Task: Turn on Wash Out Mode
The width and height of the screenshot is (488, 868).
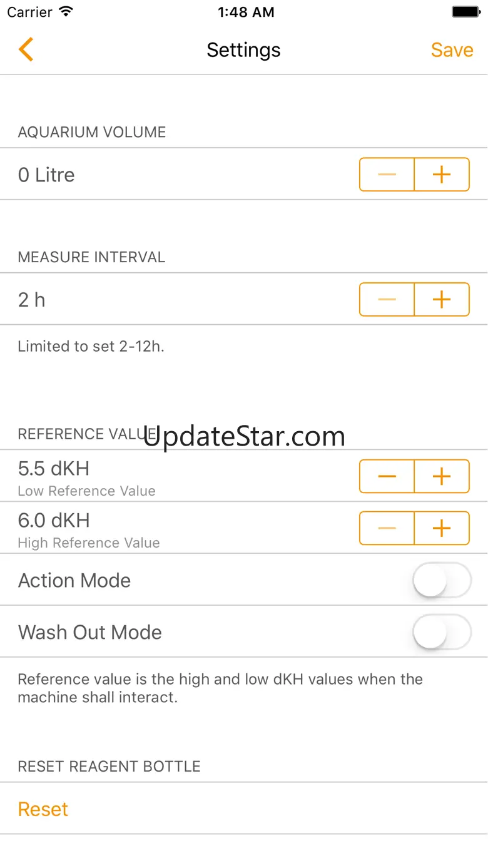Action: (441, 632)
